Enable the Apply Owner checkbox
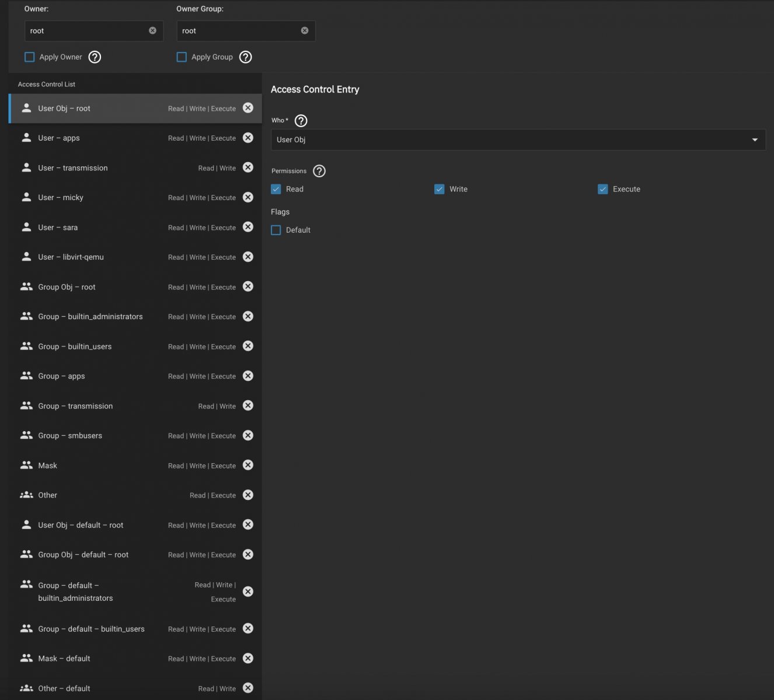This screenshot has height=700, width=774. 30,57
